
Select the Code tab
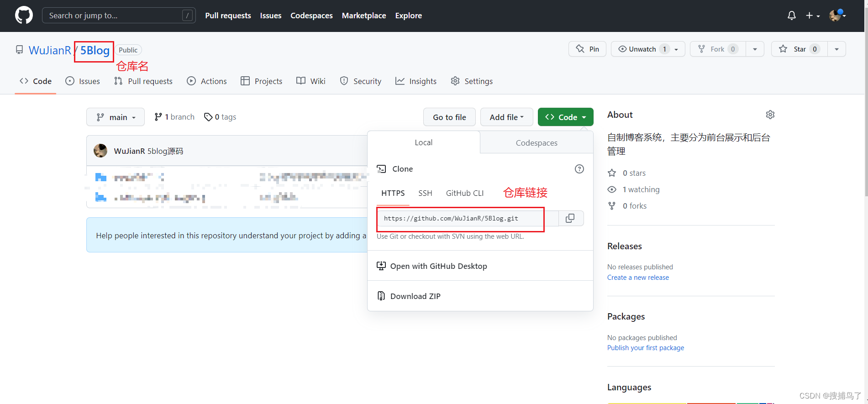[x=36, y=81]
